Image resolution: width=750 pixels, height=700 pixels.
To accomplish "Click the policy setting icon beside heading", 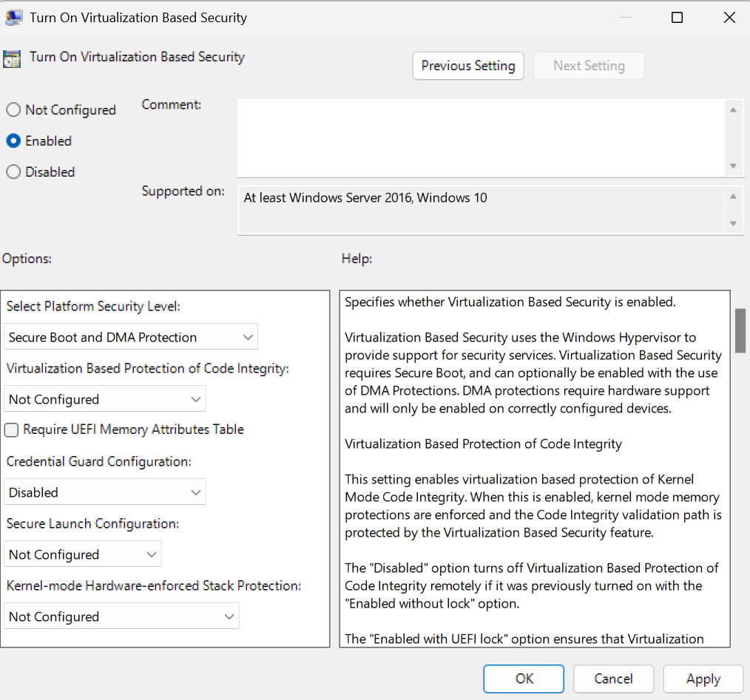I will click(x=11, y=58).
